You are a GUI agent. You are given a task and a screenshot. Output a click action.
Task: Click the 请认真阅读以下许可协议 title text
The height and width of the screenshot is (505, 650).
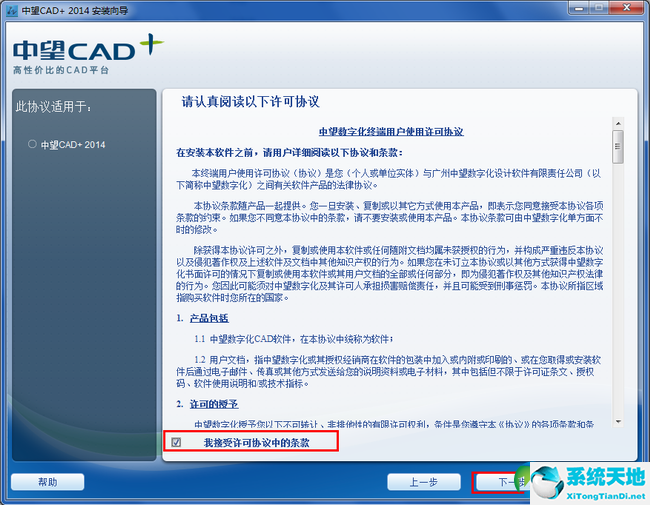pos(250,102)
